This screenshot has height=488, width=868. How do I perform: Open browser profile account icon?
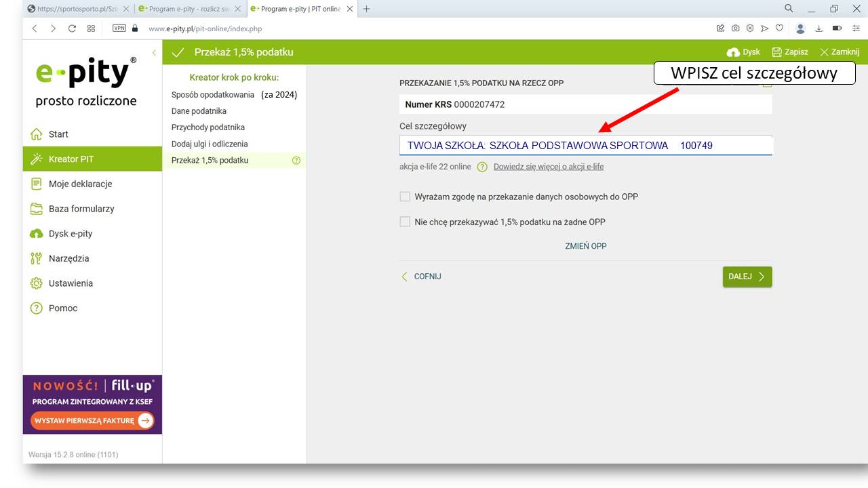[x=800, y=28]
